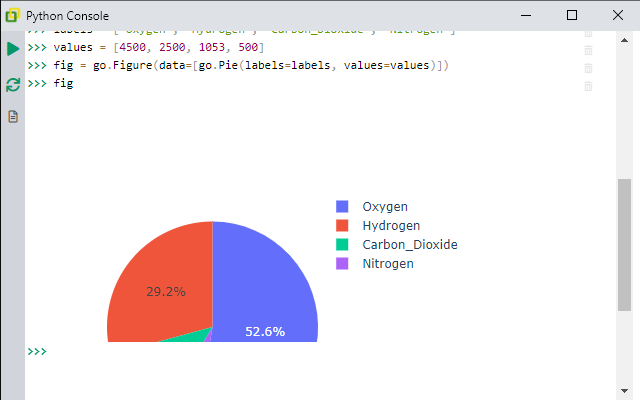The height and width of the screenshot is (400, 640).
Task: Click the 'fig = go.Figure' code line
Action: 251,65
